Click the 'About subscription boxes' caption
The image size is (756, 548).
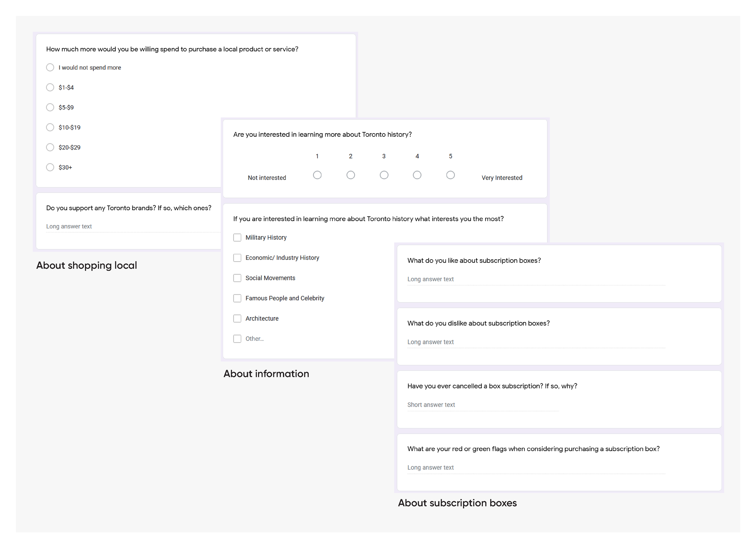457,503
